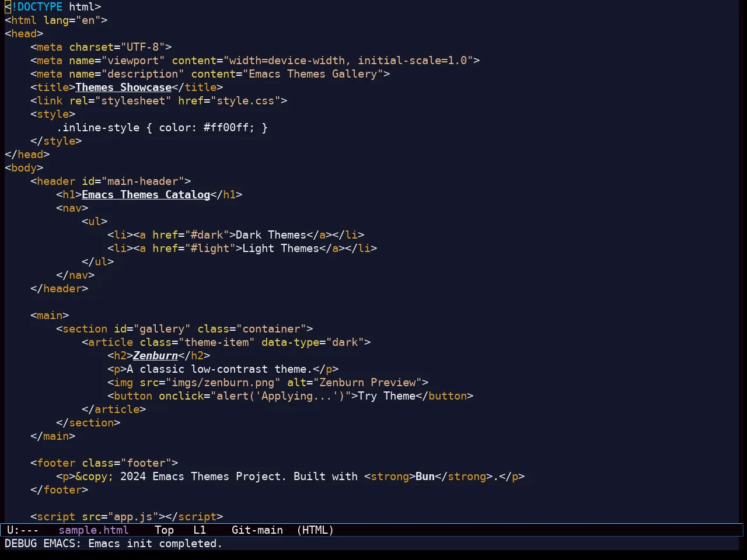Image resolution: width=747 pixels, height=560 pixels.
Task: Click the Themes Showcase title text
Action: click(x=124, y=87)
